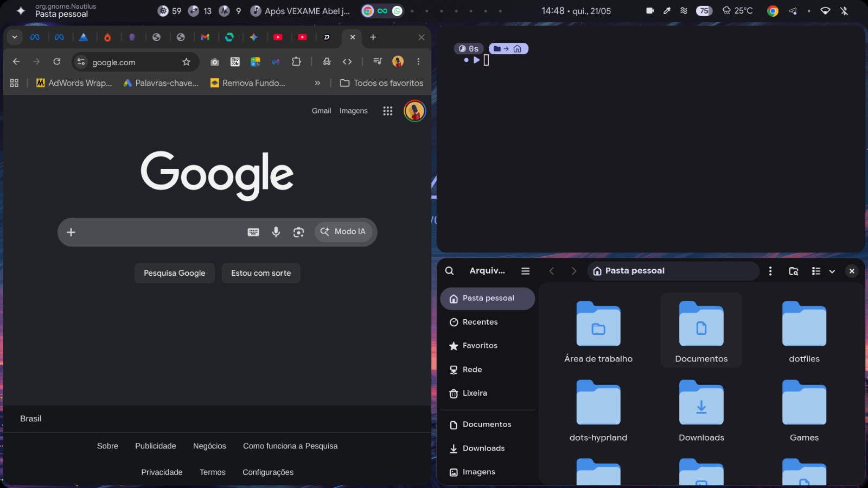Screen dimensions: 868x488
Task: Open the Remova Fundo... bookmark
Action: (247, 83)
